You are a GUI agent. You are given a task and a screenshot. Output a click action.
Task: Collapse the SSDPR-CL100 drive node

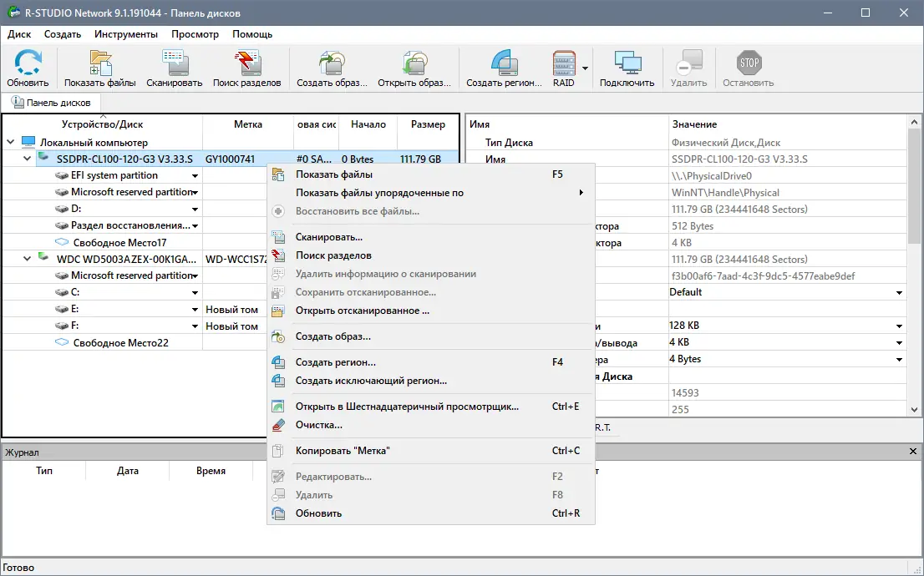[x=26, y=158]
